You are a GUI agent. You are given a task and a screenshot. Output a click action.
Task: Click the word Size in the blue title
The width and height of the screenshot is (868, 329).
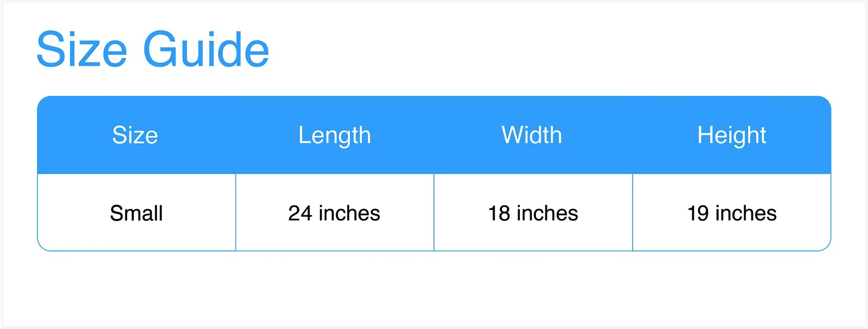tap(82, 50)
